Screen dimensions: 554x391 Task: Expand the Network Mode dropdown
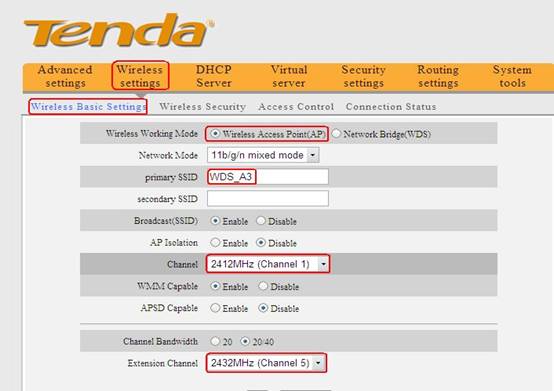pos(263,155)
